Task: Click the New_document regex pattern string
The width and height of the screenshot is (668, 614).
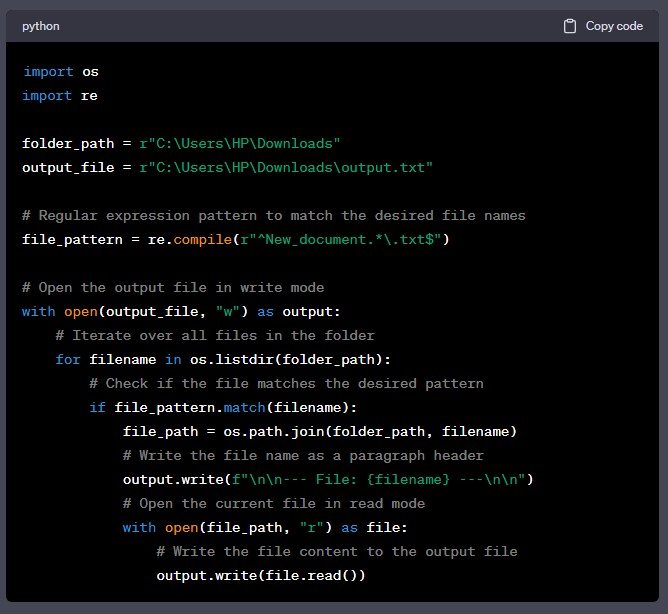Action: coord(338,240)
